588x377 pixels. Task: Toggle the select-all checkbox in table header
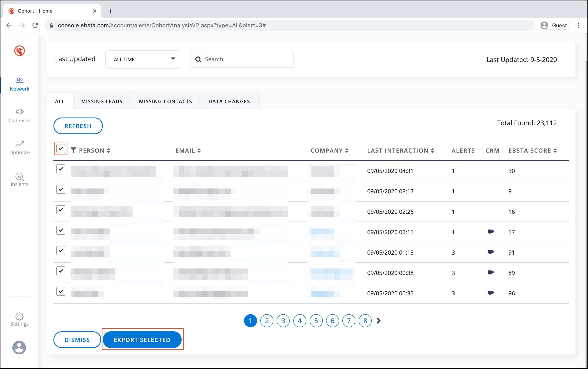tap(61, 149)
